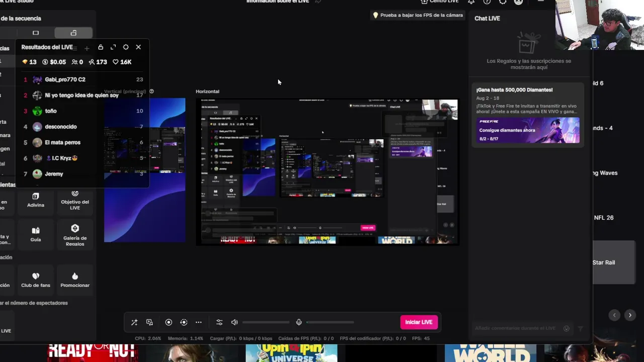This screenshot has height=362, width=644.
Task: Select viewer El mata perros
Action: (83, 142)
